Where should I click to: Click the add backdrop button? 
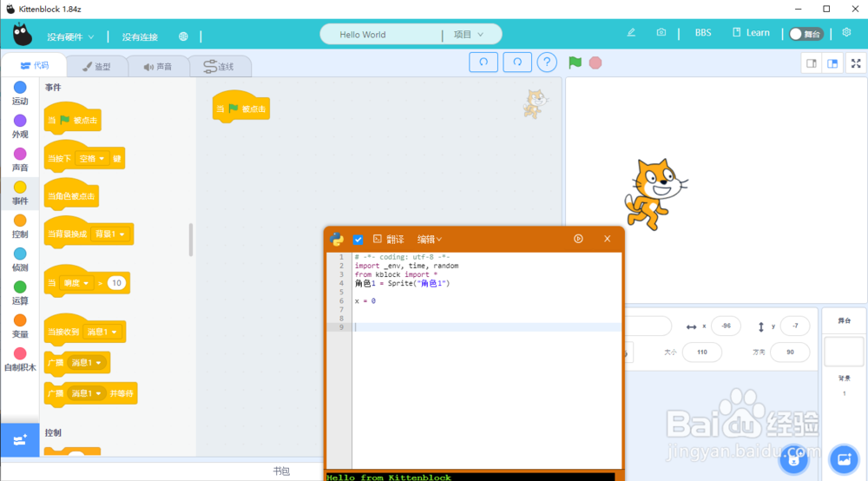(844, 459)
